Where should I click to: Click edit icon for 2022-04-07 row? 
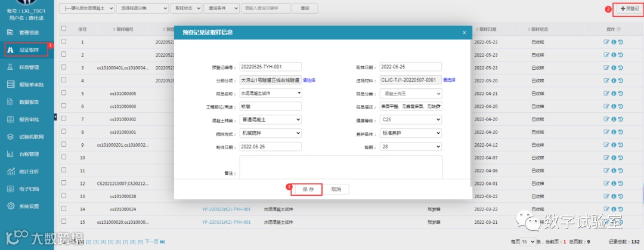pos(606,158)
